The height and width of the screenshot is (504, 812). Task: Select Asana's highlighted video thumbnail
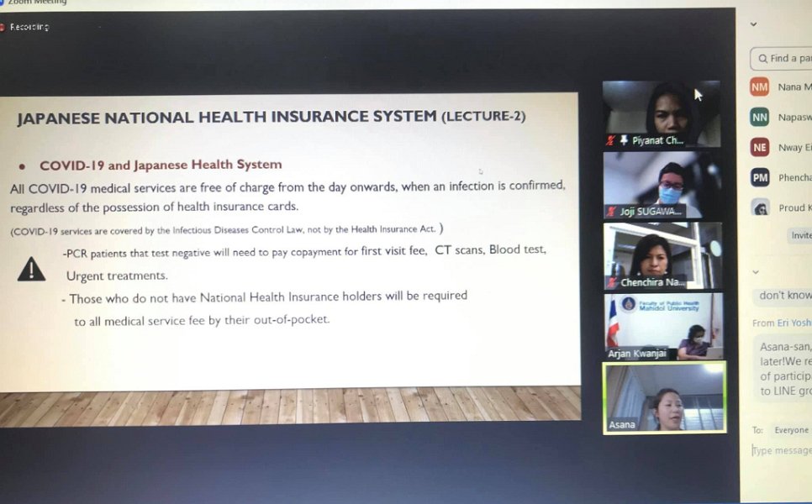point(664,397)
